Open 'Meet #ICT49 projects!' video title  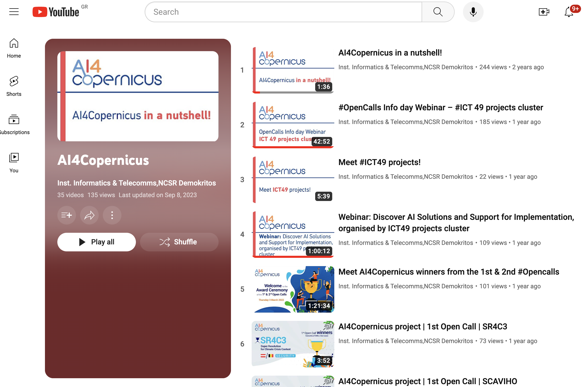tap(379, 162)
